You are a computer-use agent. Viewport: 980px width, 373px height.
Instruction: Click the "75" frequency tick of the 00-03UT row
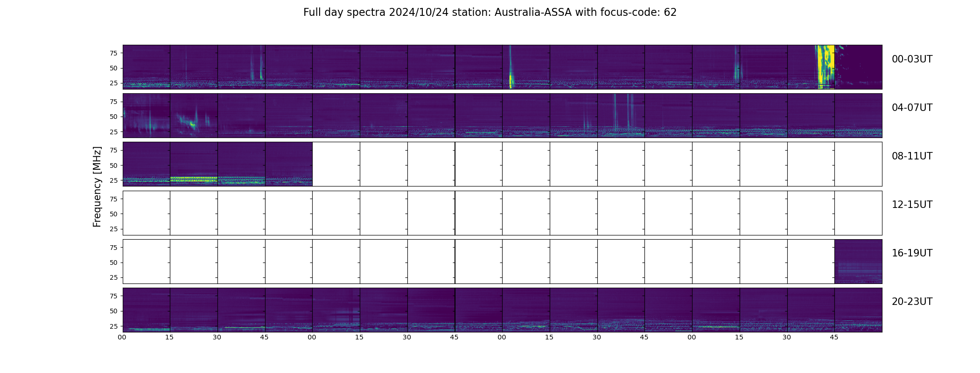tap(113, 53)
